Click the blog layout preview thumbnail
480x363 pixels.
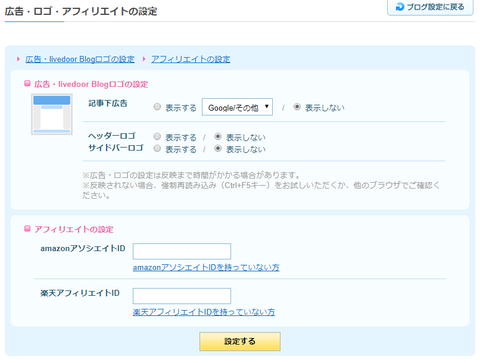(52, 114)
